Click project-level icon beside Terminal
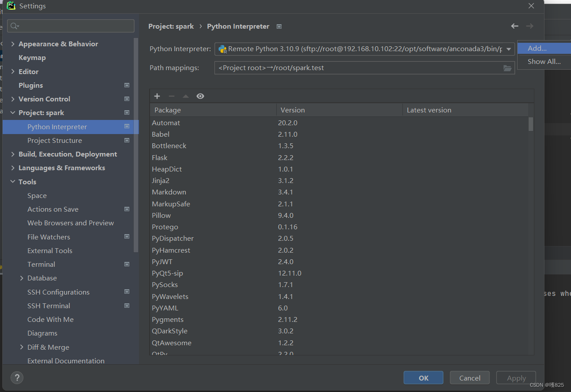 [127, 264]
